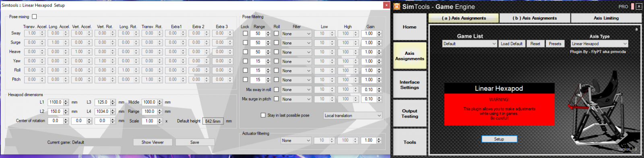Open the Game List Default dropdown
The width and height of the screenshot is (644, 158).
click(x=470, y=44)
